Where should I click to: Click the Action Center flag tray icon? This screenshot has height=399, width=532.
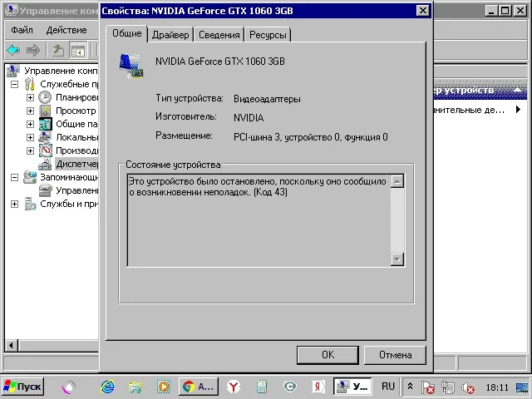point(427,387)
